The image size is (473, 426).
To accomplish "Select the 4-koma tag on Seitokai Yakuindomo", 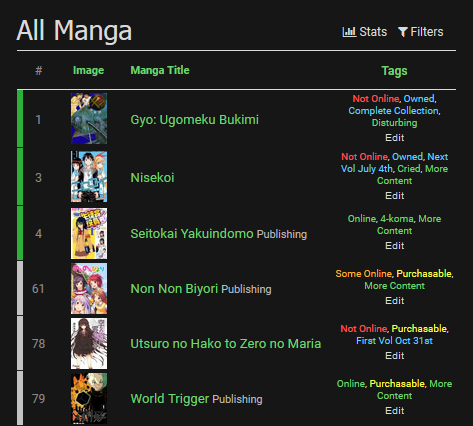I will pos(397,219).
